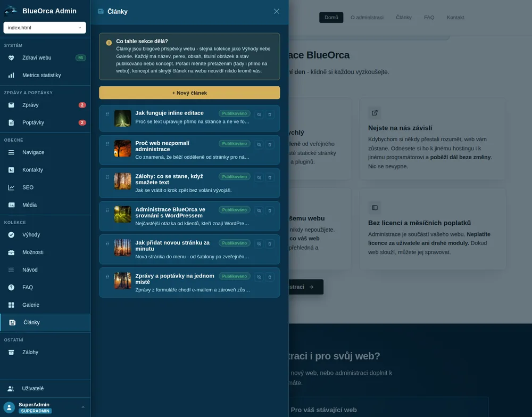Image resolution: width=532 pixels, height=417 pixels.
Task: Select Články newspaper icon in sidebar
Action: [x=12, y=322]
